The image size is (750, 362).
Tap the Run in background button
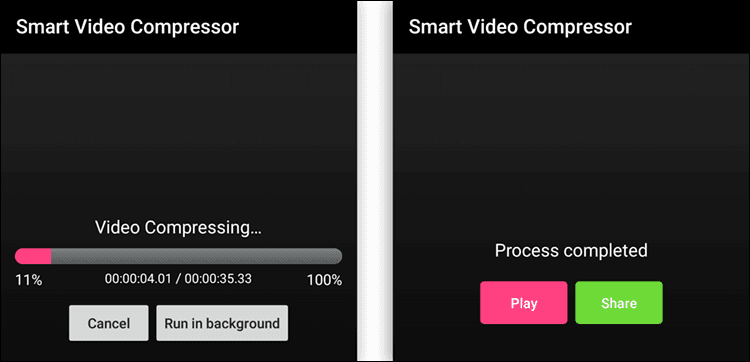(x=222, y=323)
